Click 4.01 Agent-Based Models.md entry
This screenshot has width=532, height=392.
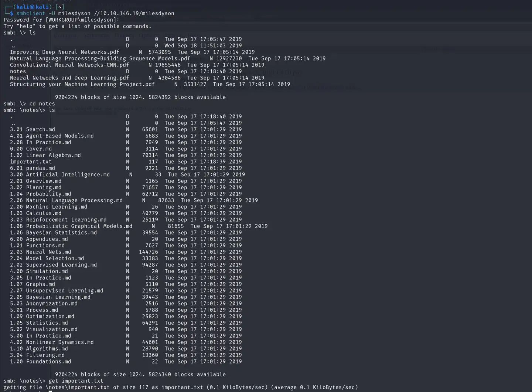[52, 136]
